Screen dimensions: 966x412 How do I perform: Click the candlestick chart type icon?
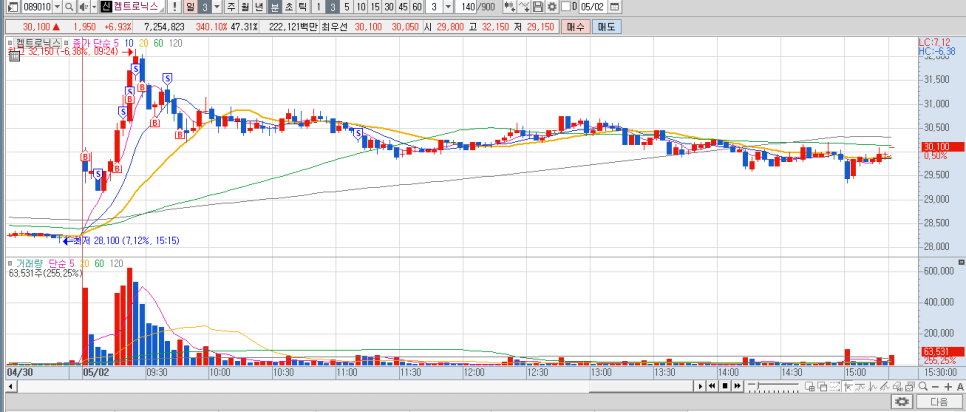point(509,7)
